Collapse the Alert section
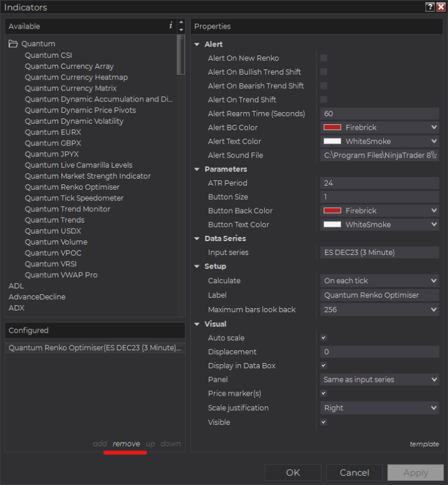The height and width of the screenshot is (485, 448). coord(197,44)
